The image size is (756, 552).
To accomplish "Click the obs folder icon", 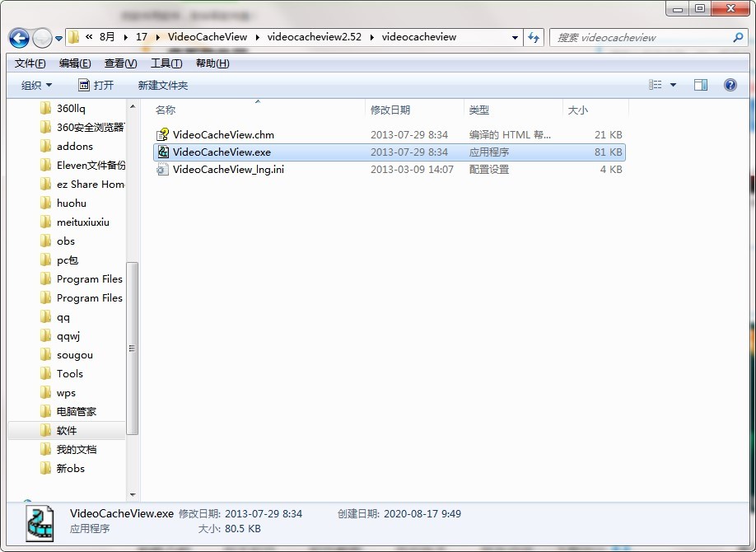I will tap(45, 241).
